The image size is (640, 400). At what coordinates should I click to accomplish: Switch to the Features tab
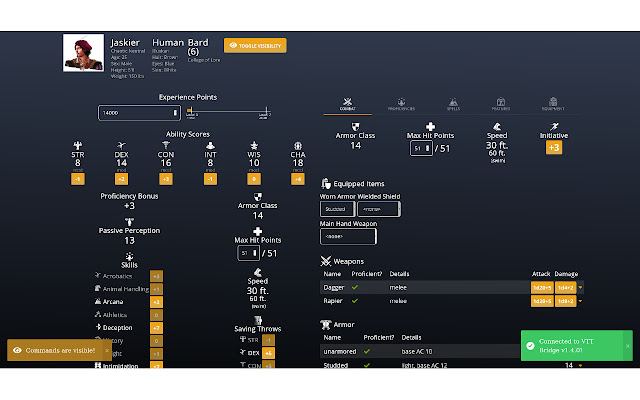pos(501,104)
